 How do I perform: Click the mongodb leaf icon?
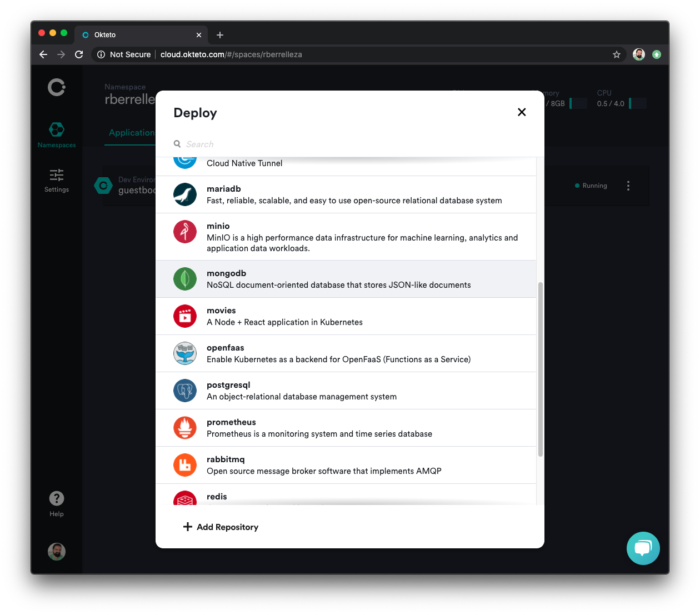coord(185,279)
